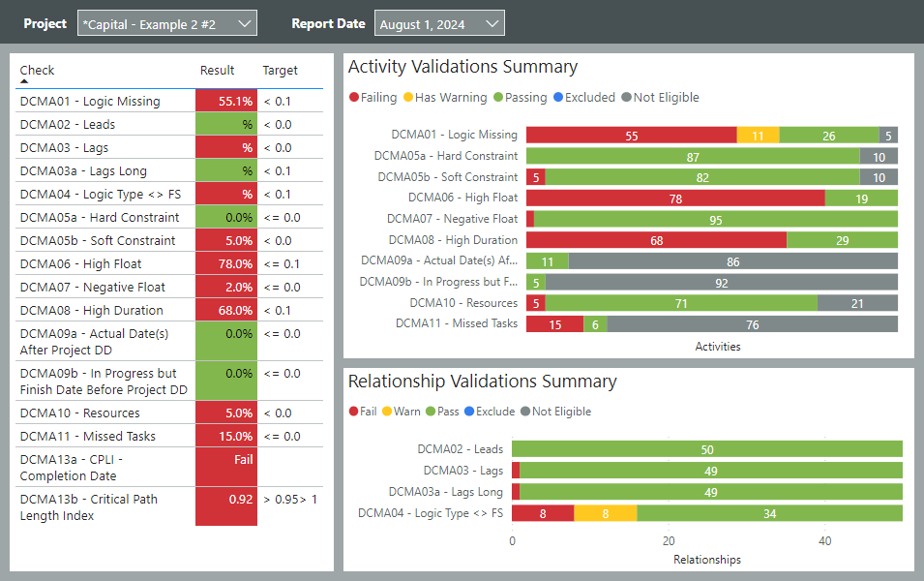Screen dimensions: 924x581
Task: Click the sort arrow under Check header
Action: (x=25, y=82)
